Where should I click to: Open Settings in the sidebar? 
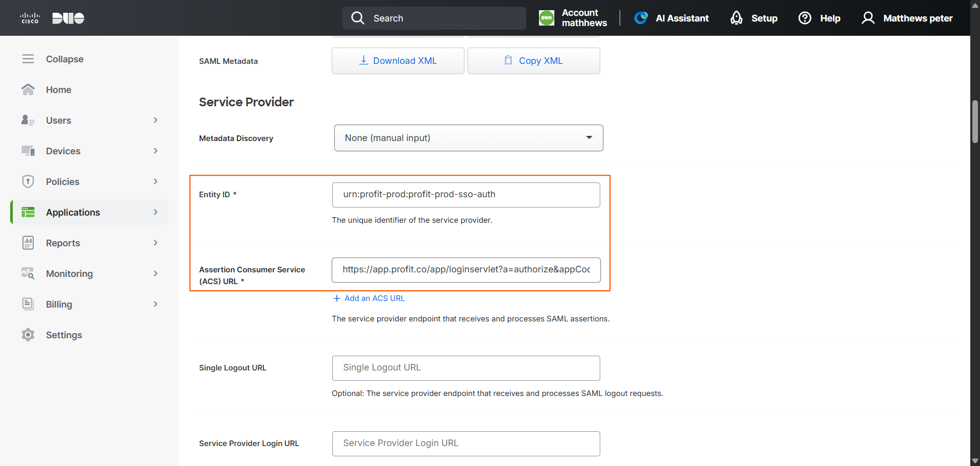click(89, 335)
